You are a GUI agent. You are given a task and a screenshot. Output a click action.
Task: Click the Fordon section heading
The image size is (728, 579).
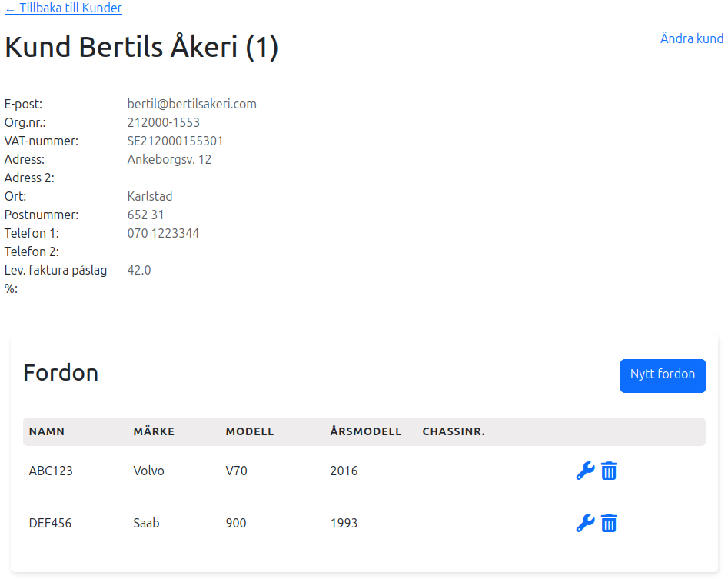[61, 373]
